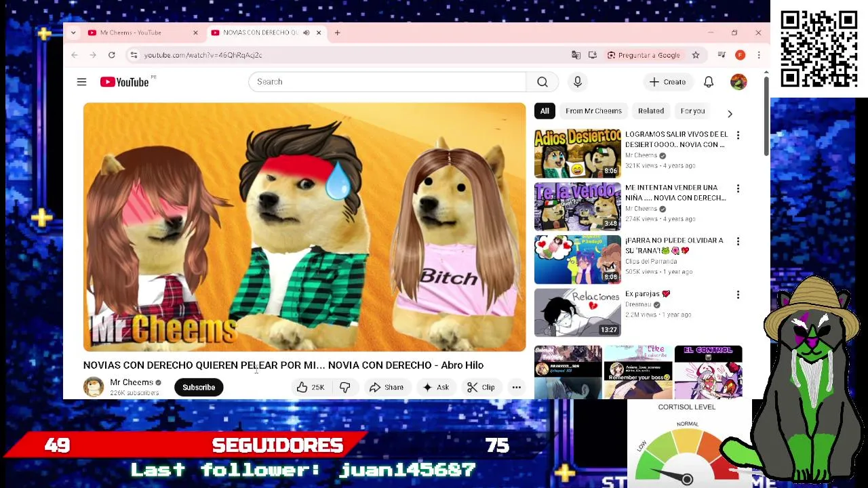
Task: Click the translate page icon
Action: 576,55
